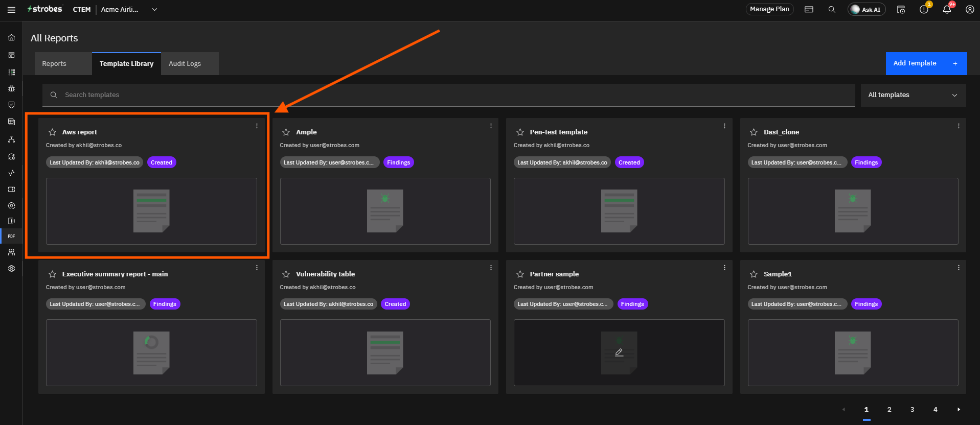Favorite the Sample1 template star

754,274
